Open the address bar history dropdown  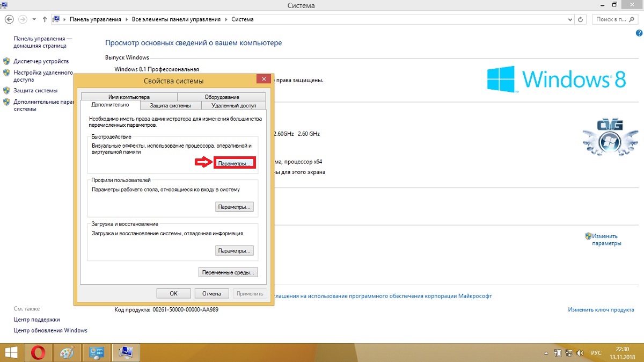(570, 19)
